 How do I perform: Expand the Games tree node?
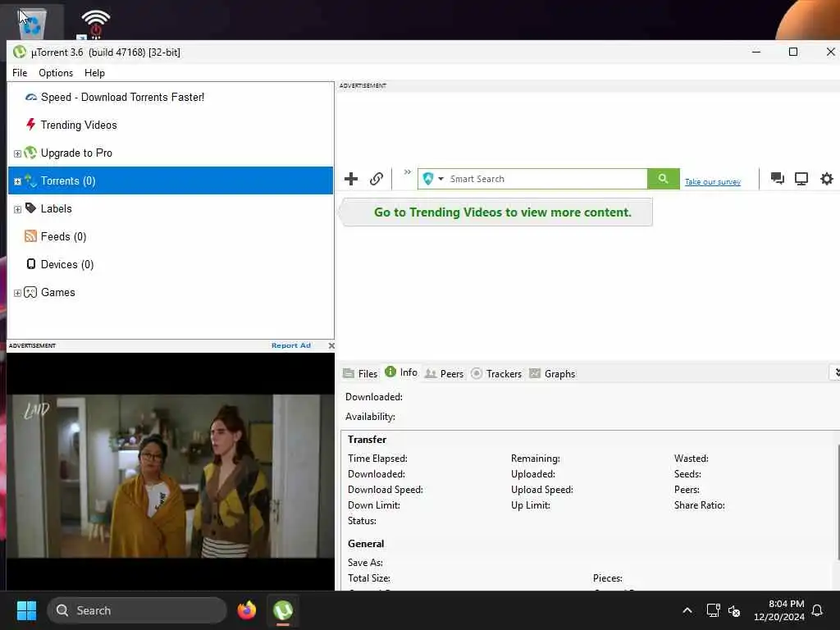tap(17, 293)
